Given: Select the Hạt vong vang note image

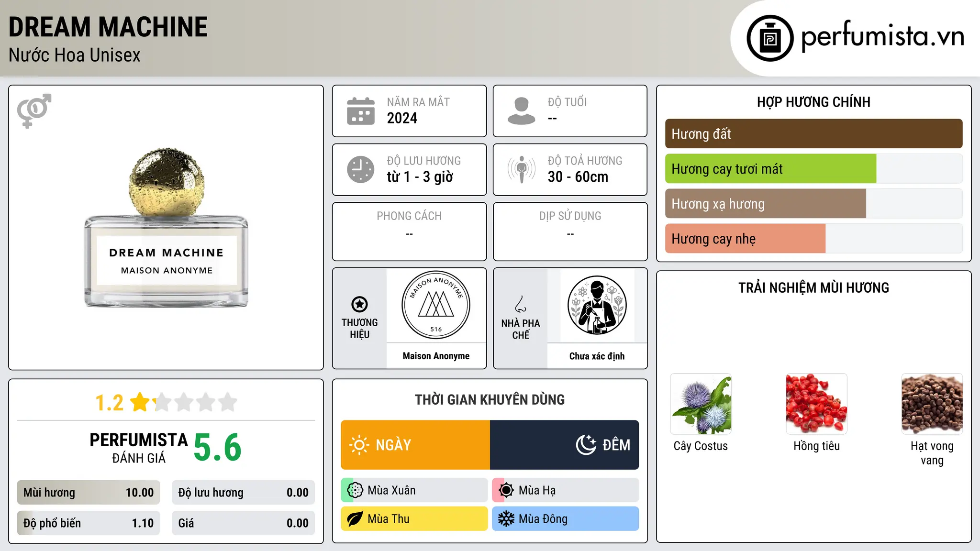Looking at the screenshot, I should pos(932,404).
